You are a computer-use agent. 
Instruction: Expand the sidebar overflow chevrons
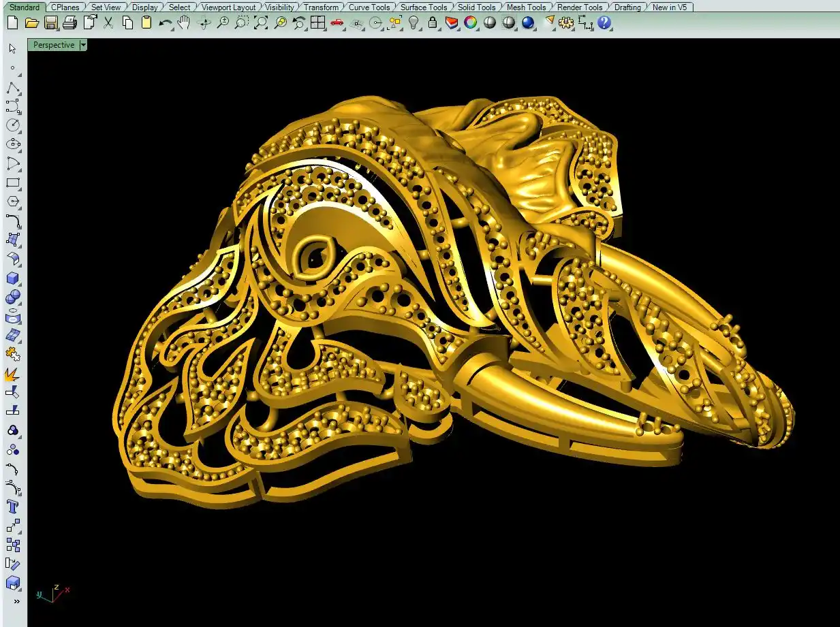[16, 601]
